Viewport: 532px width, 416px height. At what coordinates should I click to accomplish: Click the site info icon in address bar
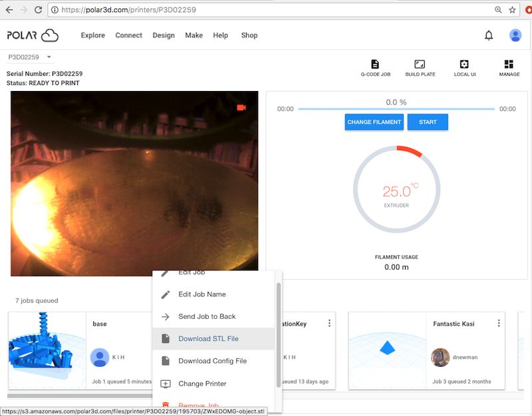[55, 10]
